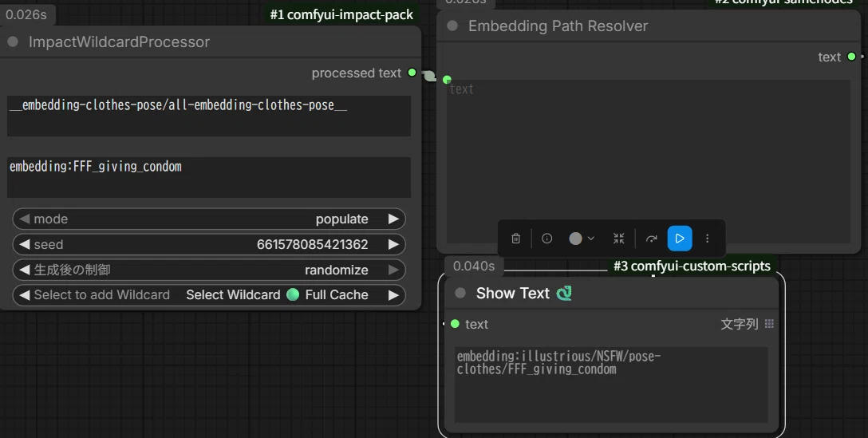Click the Embedding Path Resolver title

coord(558,26)
